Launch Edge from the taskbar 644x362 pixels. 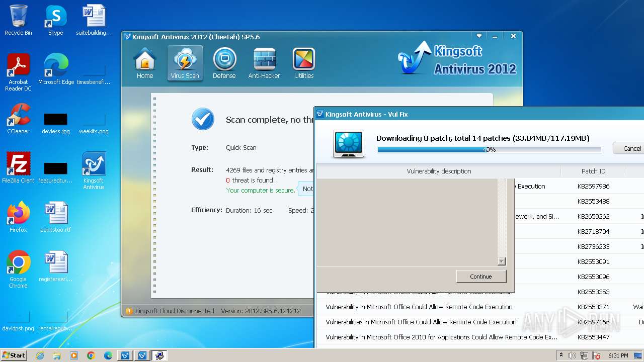108,355
